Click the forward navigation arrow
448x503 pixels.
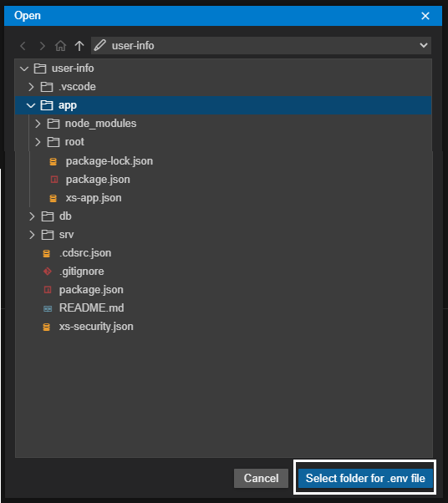[42, 46]
